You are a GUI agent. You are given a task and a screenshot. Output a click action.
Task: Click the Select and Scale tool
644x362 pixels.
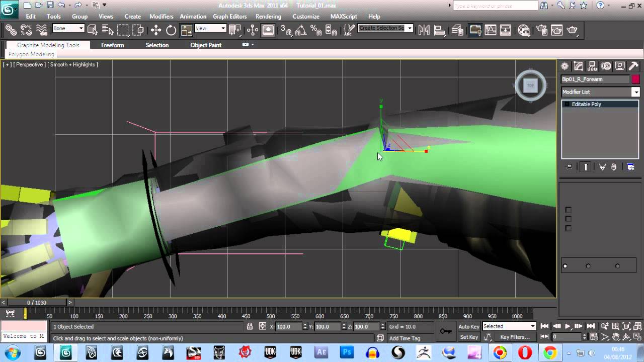coord(187,30)
